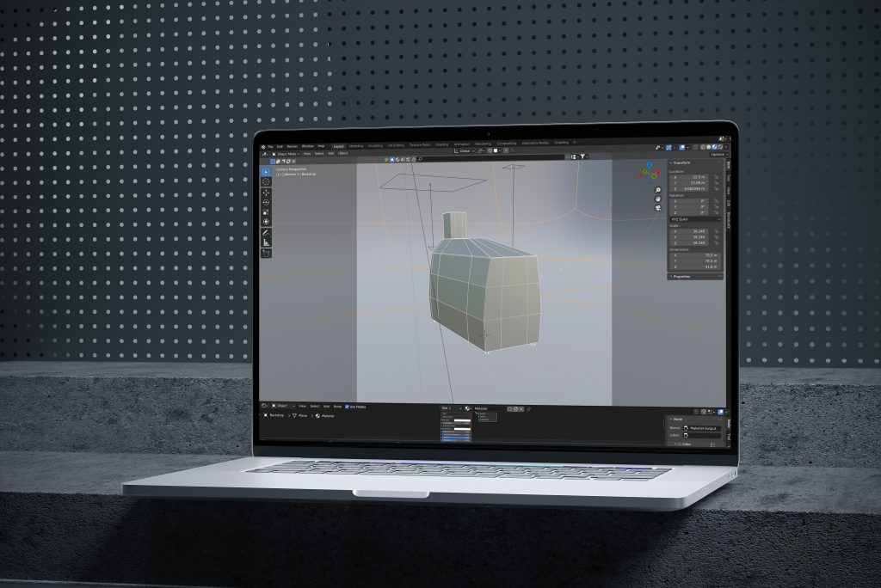Click the Blender logo icon in the topbar
This screenshot has height=588, width=881.
tap(263, 144)
